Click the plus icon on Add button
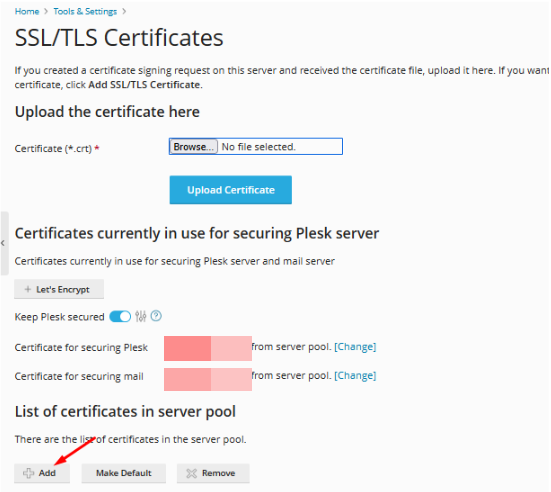The image size is (551, 492). (28, 473)
